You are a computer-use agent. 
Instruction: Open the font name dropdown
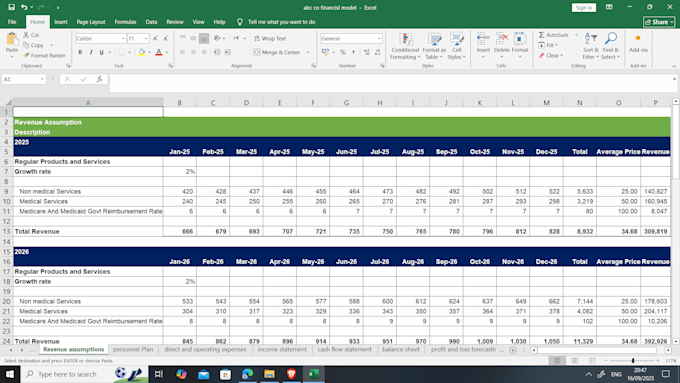[123, 39]
